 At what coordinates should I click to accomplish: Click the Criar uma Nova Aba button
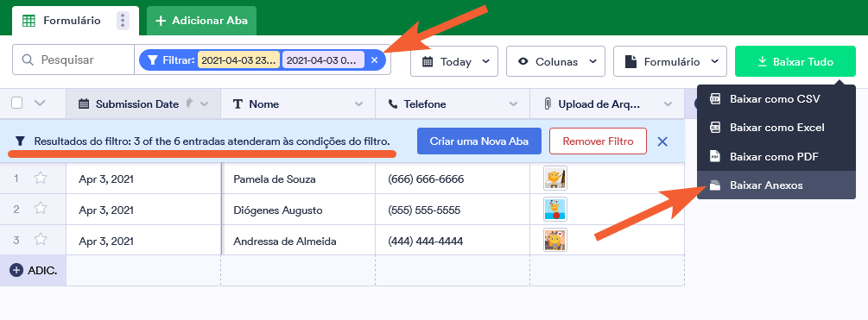coord(478,141)
